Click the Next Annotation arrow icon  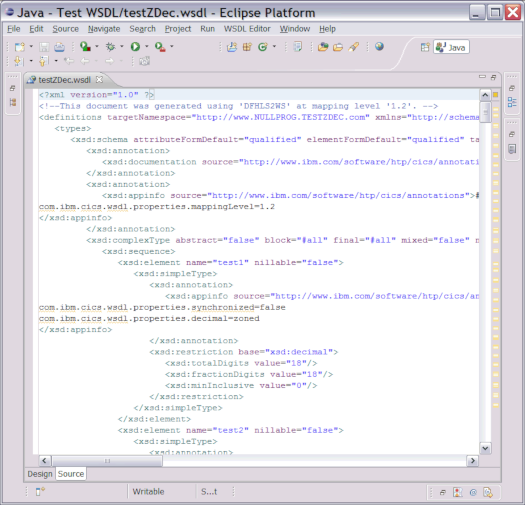18,61
